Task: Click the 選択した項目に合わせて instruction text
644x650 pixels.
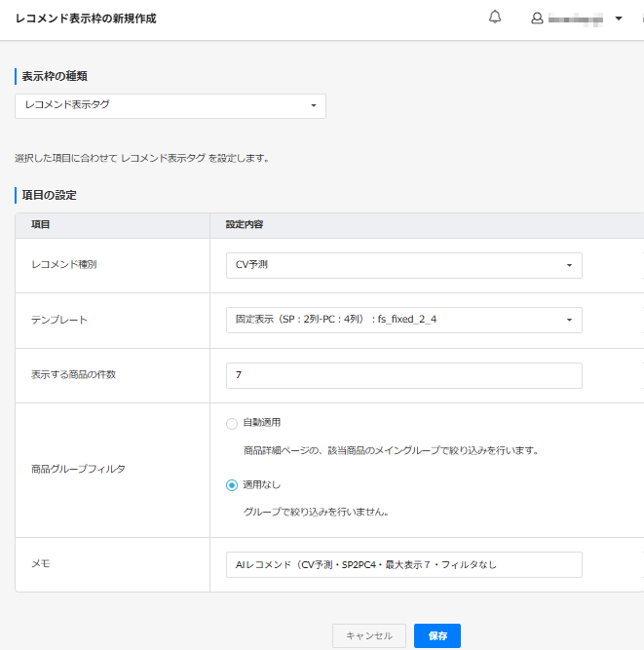Action: coord(142,158)
